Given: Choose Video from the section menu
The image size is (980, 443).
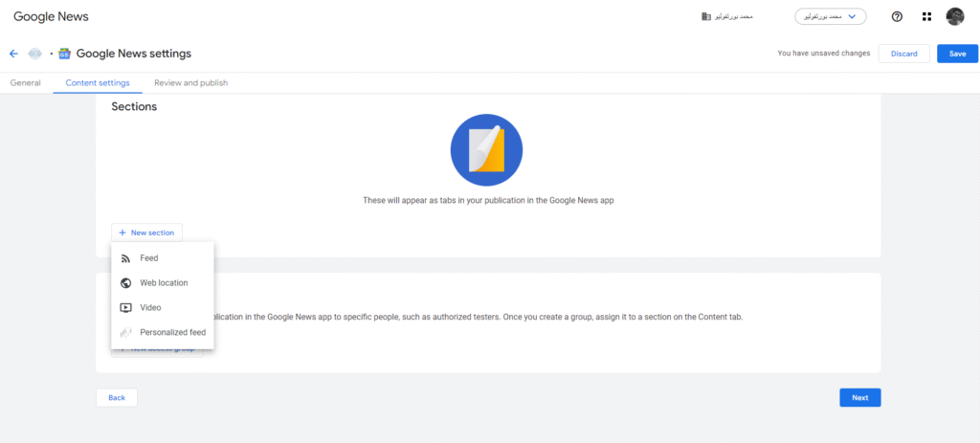Looking at the screenshot, I should [x=163, y=307].
